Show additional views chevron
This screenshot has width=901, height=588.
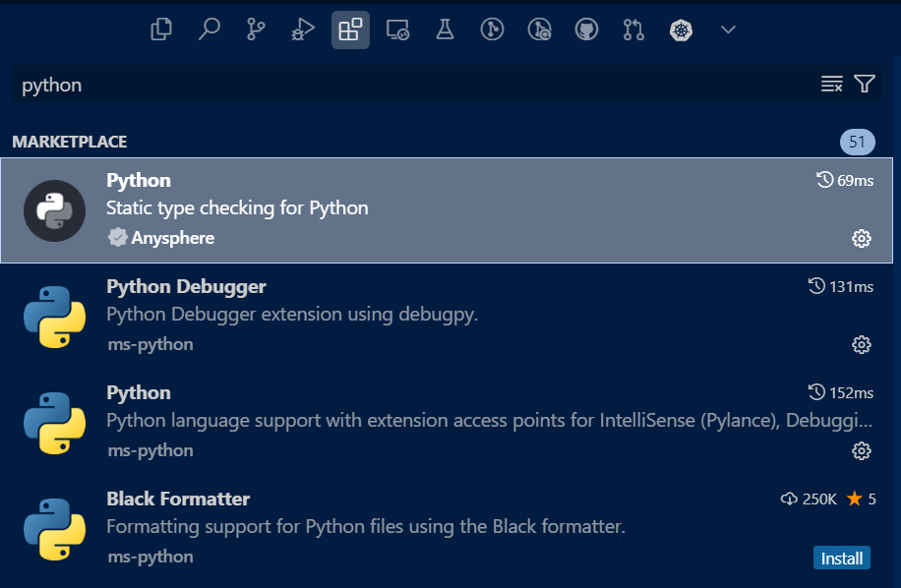click(728, 29)
